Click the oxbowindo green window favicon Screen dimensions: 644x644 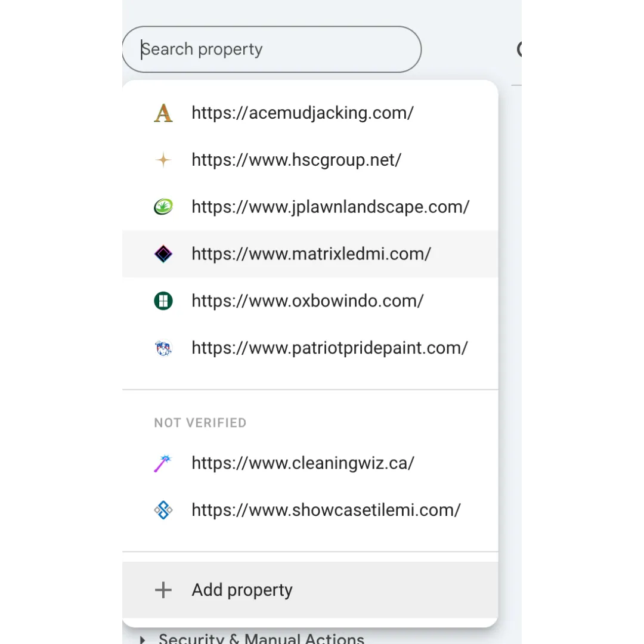pyautogui.click(x=163, y=301)
